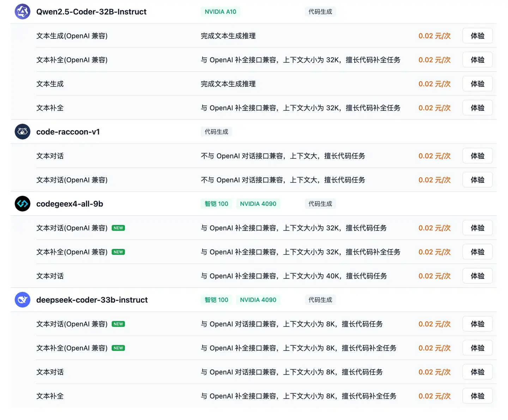
Task: Select the model name Qwen2.5-Coder-32B-Instruct
Action: point(91,12)
